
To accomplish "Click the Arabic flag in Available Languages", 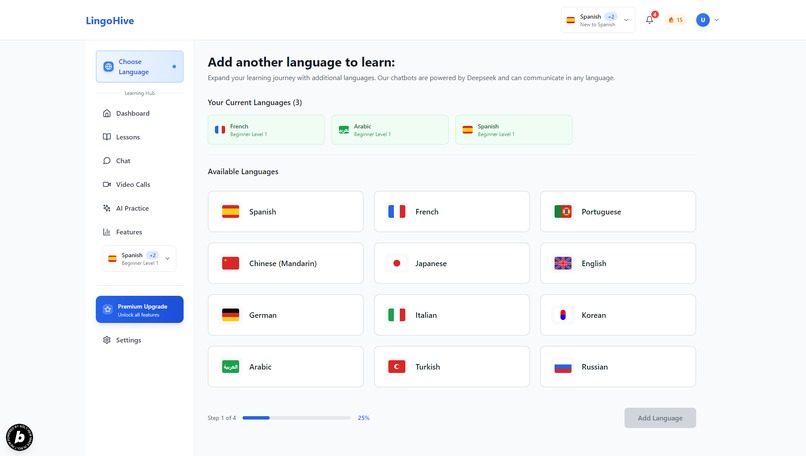I will pyautogui.click(x=230, y=367).
